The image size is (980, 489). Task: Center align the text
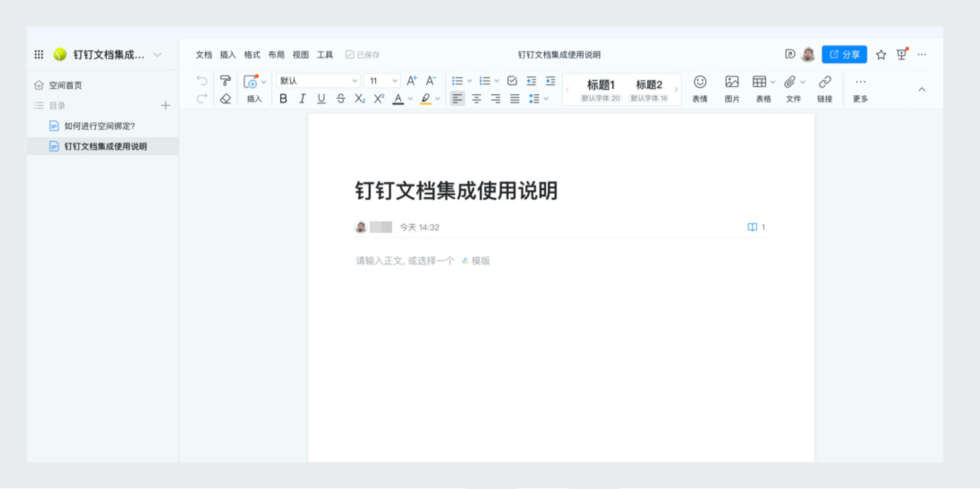pyautogui.click(x=476, y=99)
